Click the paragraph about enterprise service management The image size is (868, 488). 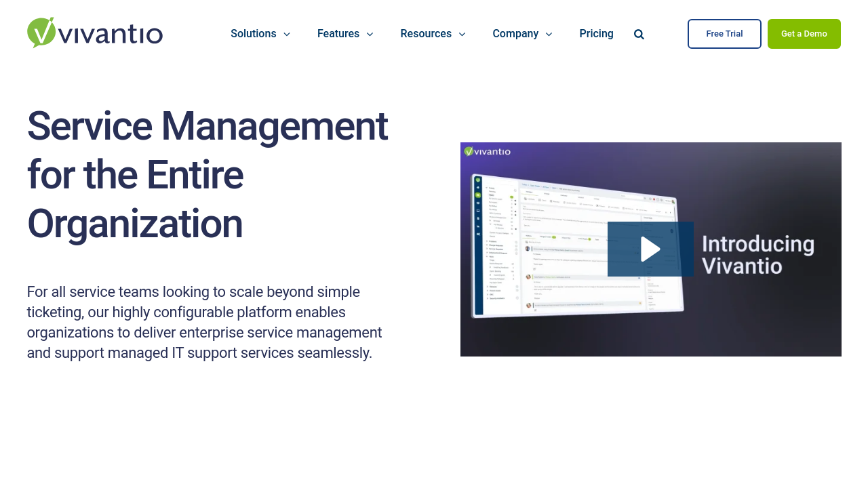click(x=204, y=323)
